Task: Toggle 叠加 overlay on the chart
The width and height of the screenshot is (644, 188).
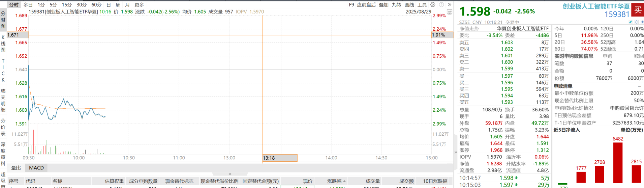Action: [x=384, y=5]
